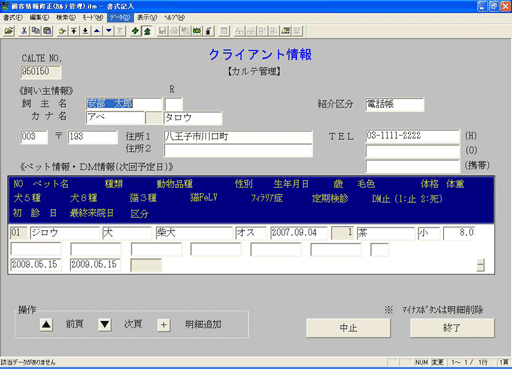Click the green rectangular toolbar icon
Viewport: 512px width, 369px height.
[x=197, y=31]
